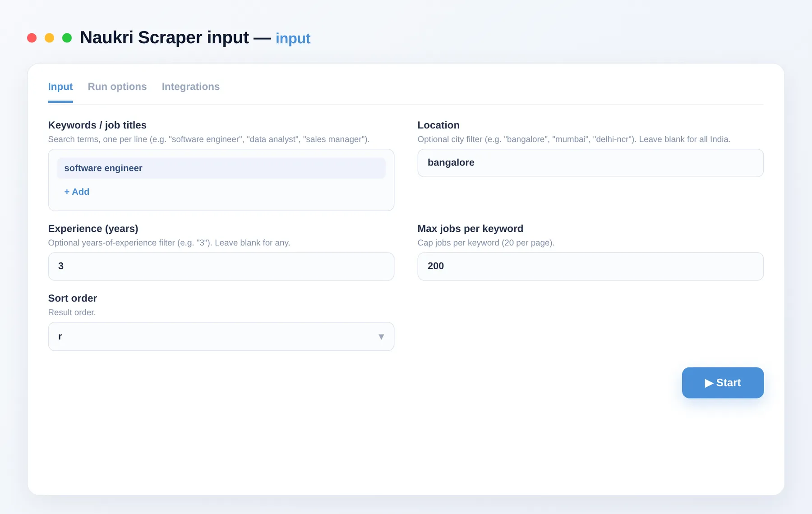
Task: Click the 'Location' field label
Action: (438, 125)
